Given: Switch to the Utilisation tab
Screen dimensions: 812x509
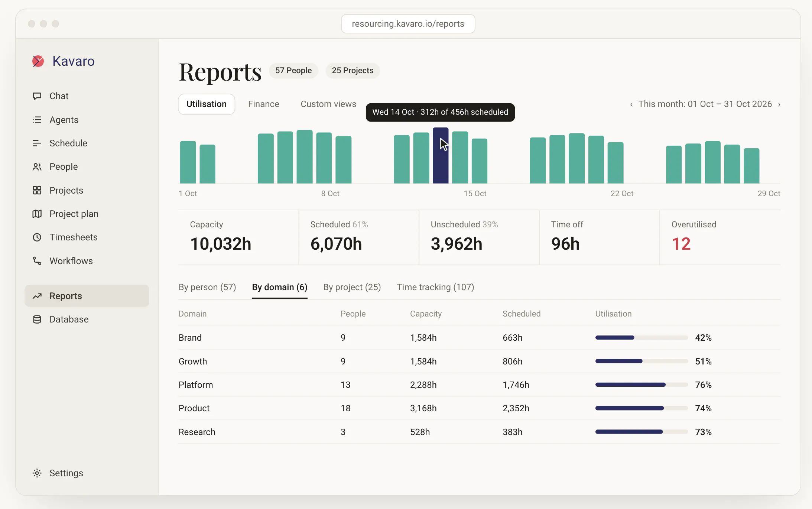Looking at the screenshot, I should [x=207, y=104].
